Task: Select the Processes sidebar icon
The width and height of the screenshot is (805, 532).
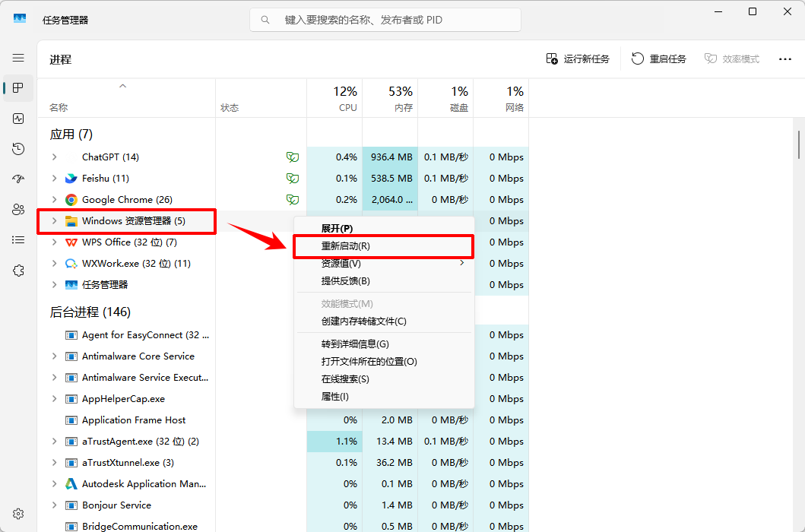Action: pos(18,88)
